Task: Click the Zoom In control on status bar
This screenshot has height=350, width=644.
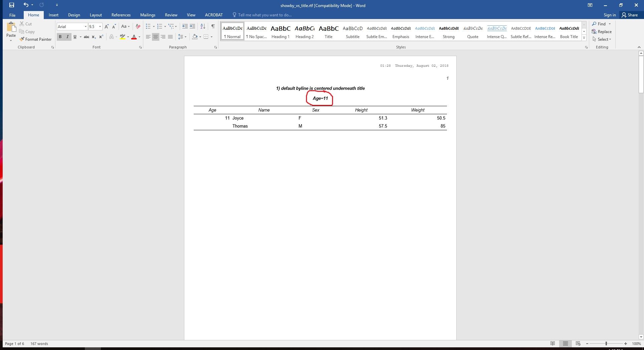Action: coord(625,343)
